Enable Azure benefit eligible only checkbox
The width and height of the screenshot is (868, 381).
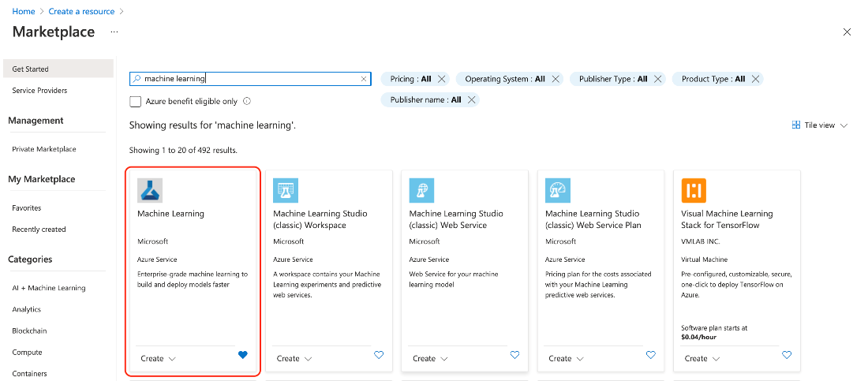[x=135, y=101]
